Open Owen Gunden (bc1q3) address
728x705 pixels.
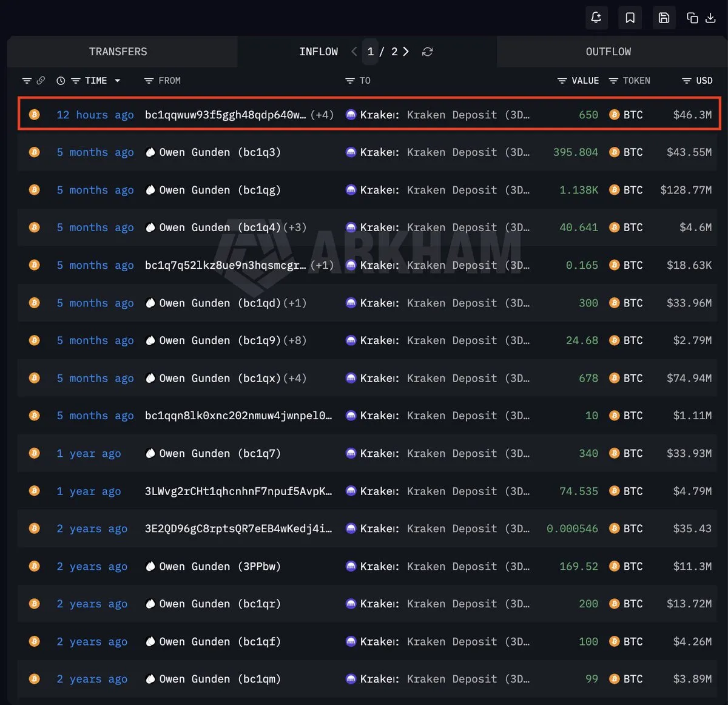pyautogui.click(x=219, y=152)
